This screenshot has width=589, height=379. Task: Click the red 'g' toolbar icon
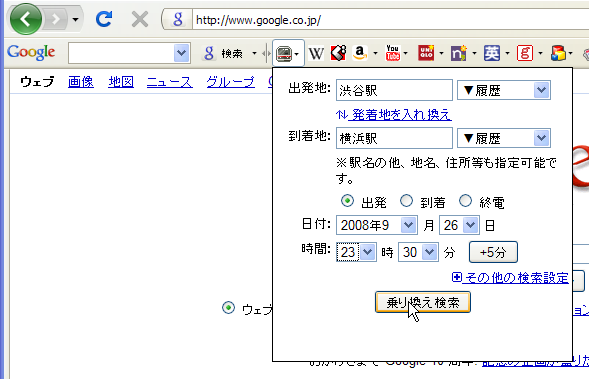(525, 53)
